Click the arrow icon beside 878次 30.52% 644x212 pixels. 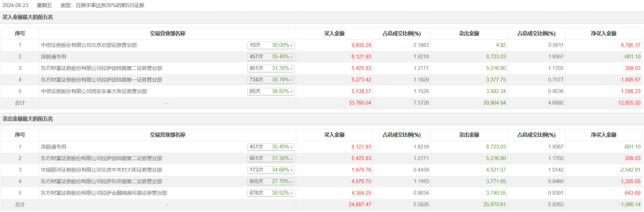[x=292, y=193]
